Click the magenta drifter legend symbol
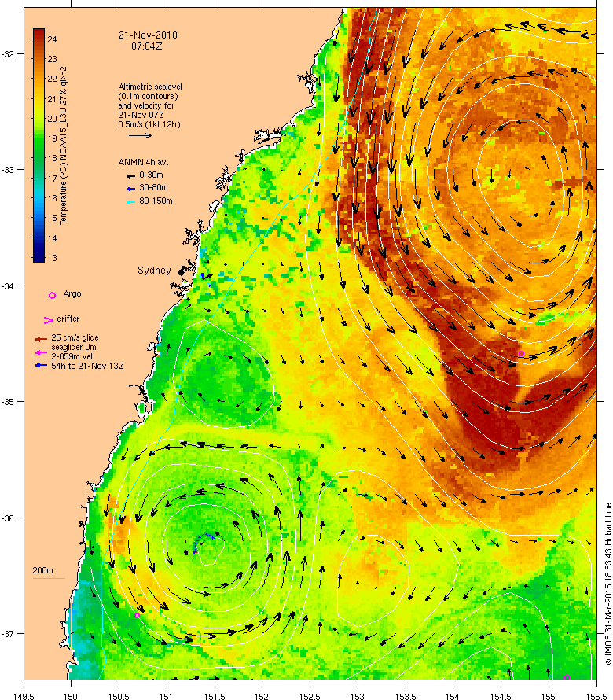This screenshot has width=613, height=700. (48, 320)
